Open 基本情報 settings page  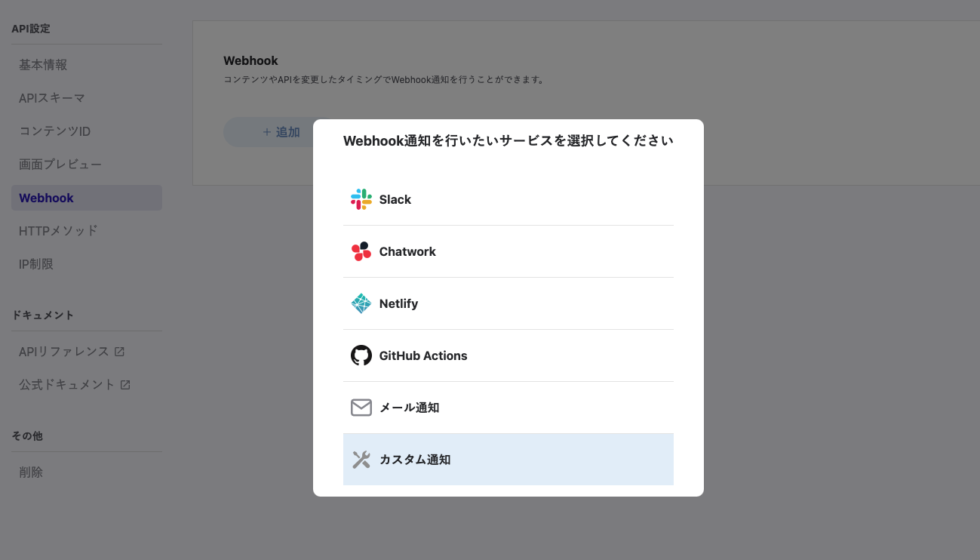click(x=87, y=65)
